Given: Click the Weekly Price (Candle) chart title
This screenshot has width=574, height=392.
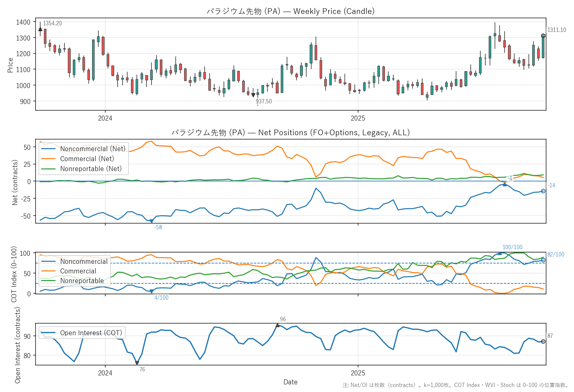Looking at the screenshot, I should coord(290,11).
